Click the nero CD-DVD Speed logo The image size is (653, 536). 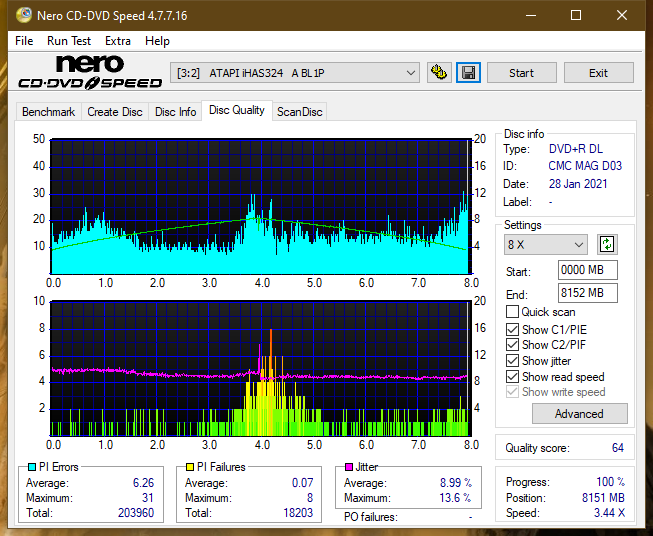pos(90,72)
